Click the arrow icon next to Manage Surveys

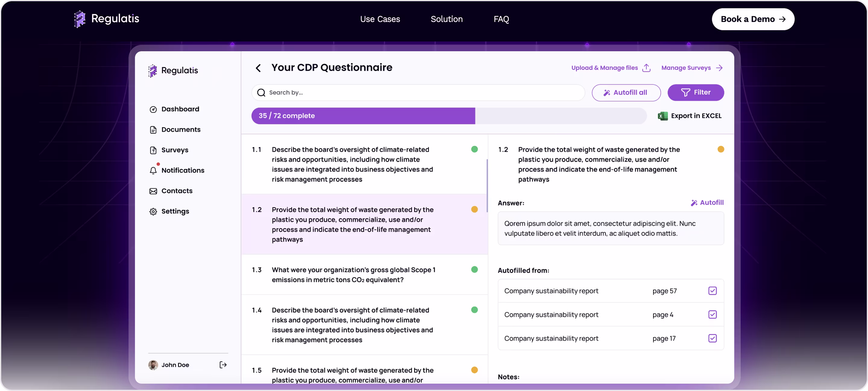coord(719,68)
